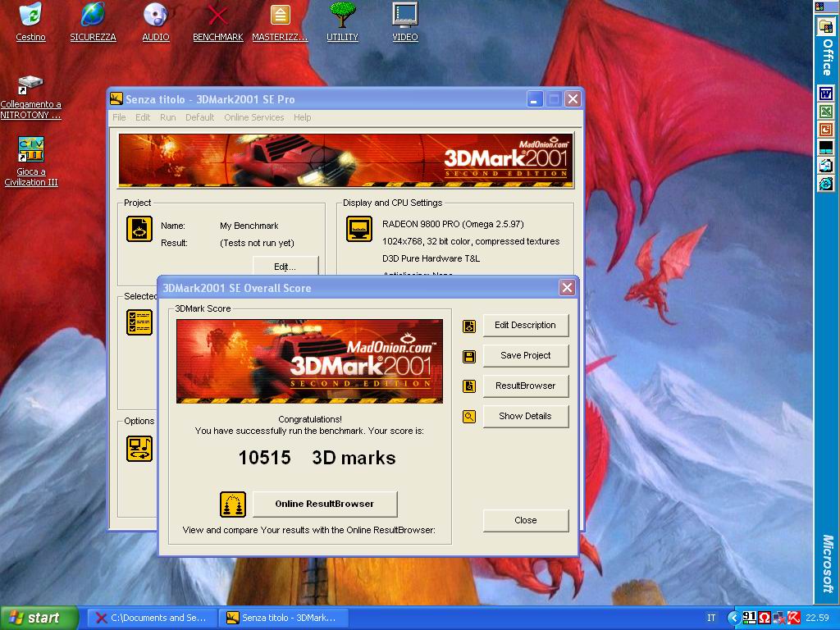
Task: Click the Display and CPU Settings monitor icon
Action: (x=359, y=229)
